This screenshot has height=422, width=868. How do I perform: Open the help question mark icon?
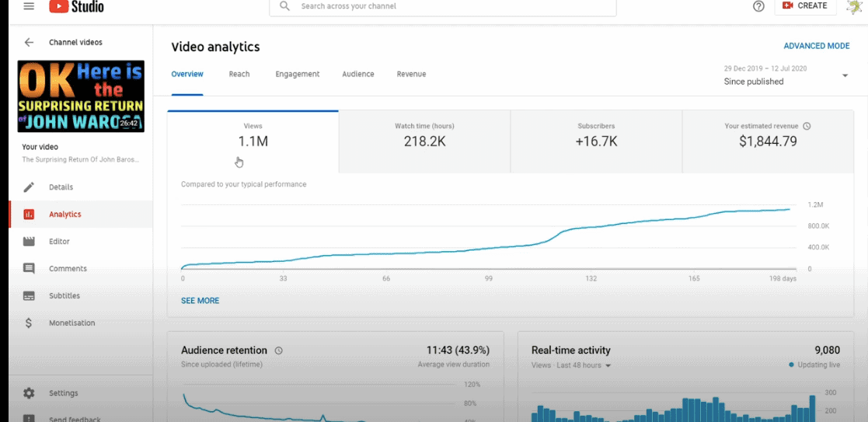click(758, 6)
